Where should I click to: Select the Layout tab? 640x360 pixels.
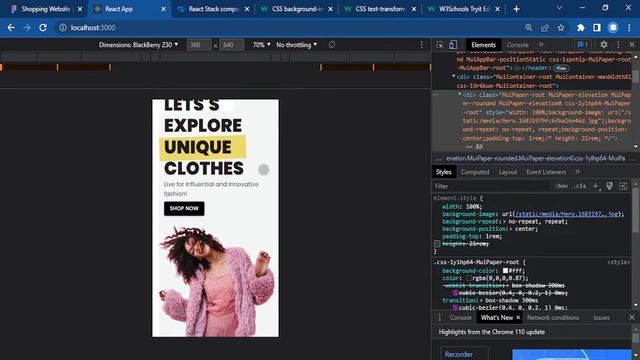(x=508, y=172)
